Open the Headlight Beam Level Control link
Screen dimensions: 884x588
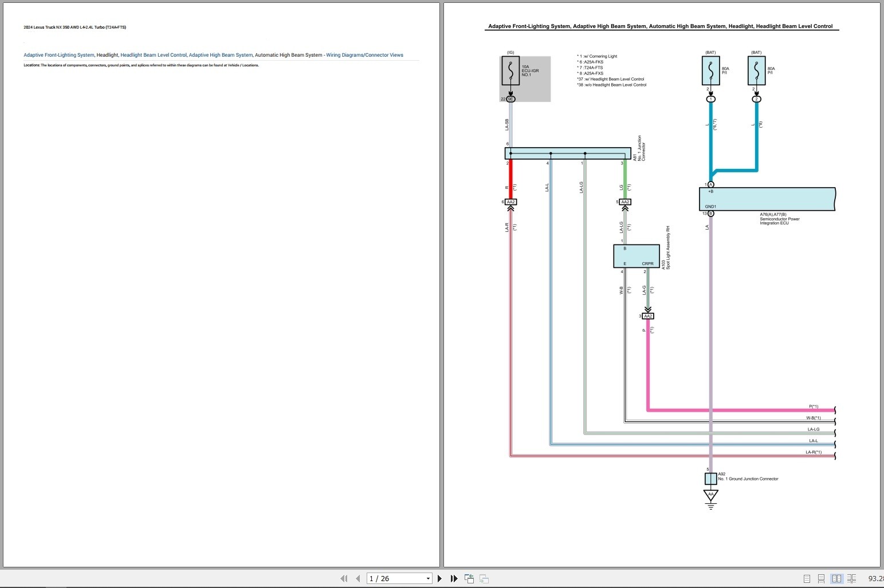click(154, 55)
